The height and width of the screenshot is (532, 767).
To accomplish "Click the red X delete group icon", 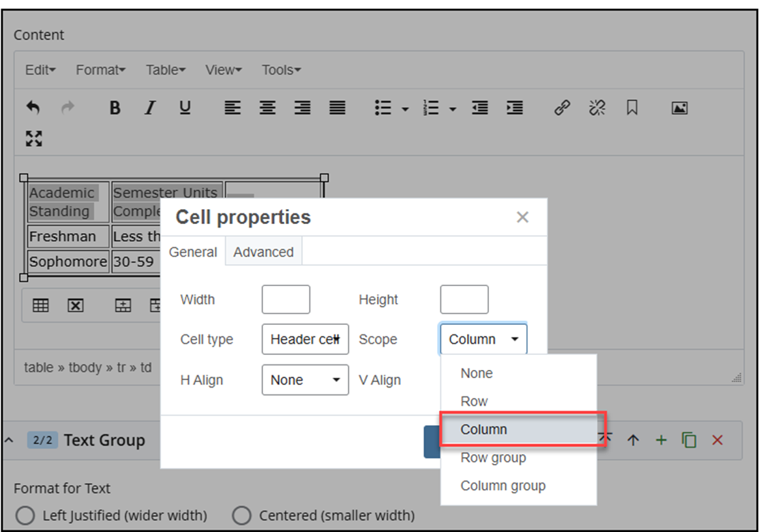I will click(717, 440).
